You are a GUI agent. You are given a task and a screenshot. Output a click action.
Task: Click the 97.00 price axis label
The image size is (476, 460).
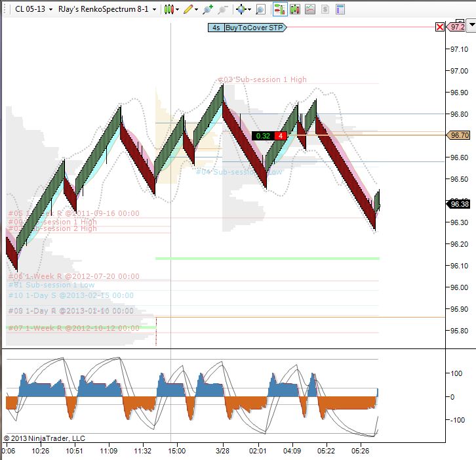(459, 71)
